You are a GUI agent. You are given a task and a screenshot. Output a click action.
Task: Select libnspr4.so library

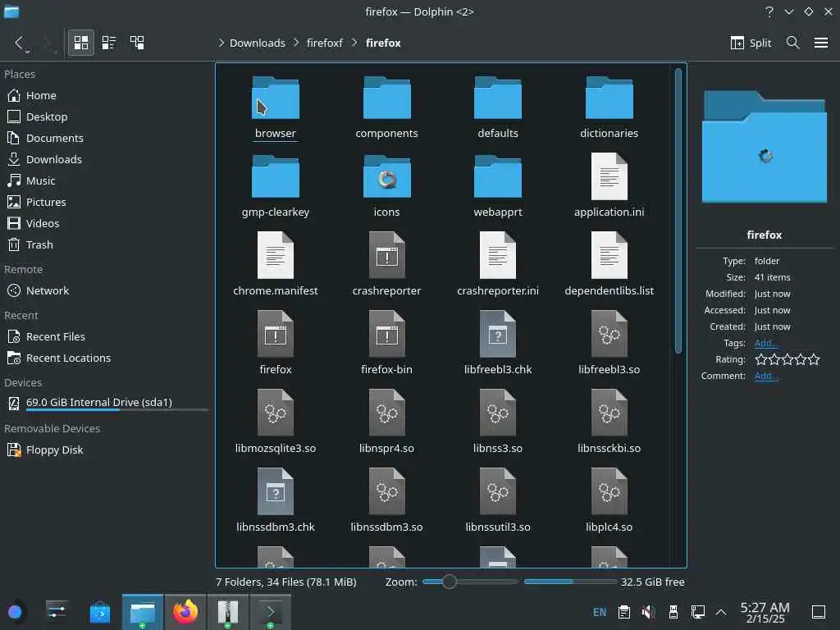(x=387, y=422)
